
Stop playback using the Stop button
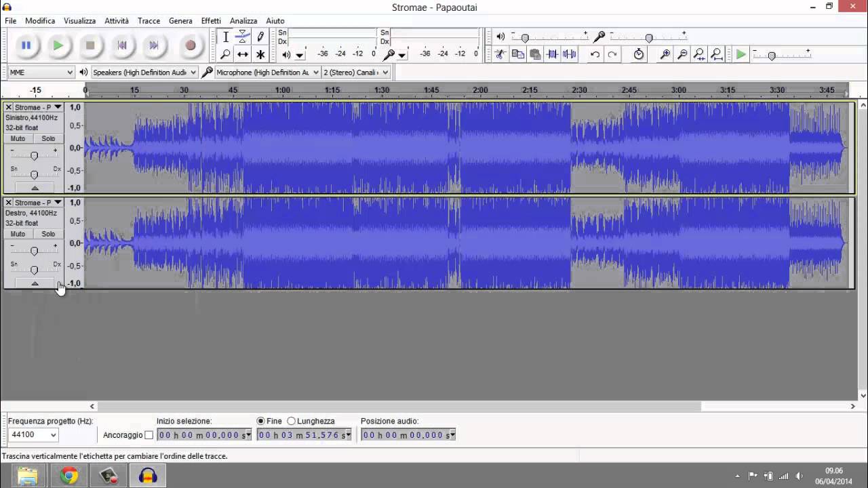click(x=90, y=45)
